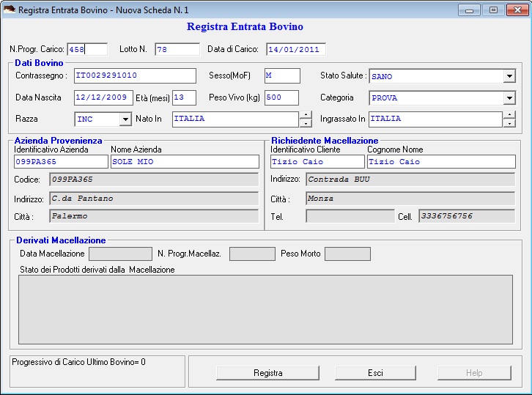Screen dimensions: 532x395
Task: Click the Peso Vivo (kg) field
Action: pyautogui.click(x=281, y=97)
